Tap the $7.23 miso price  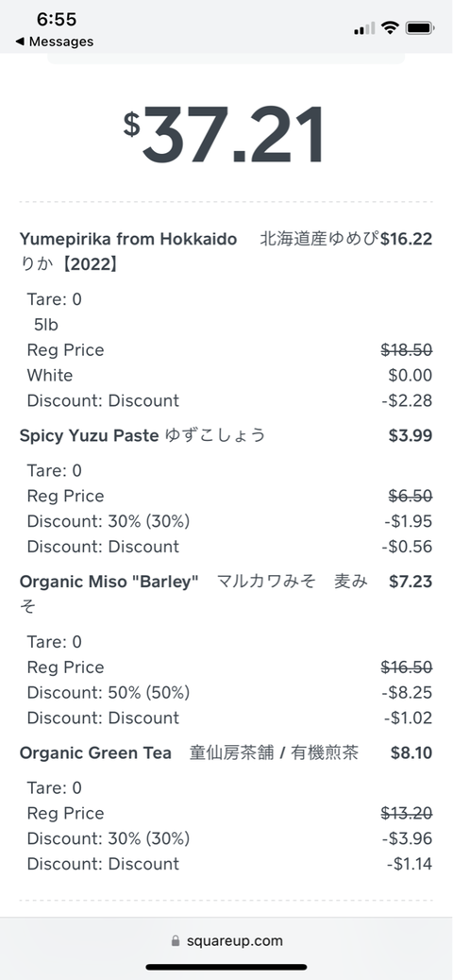411,582
